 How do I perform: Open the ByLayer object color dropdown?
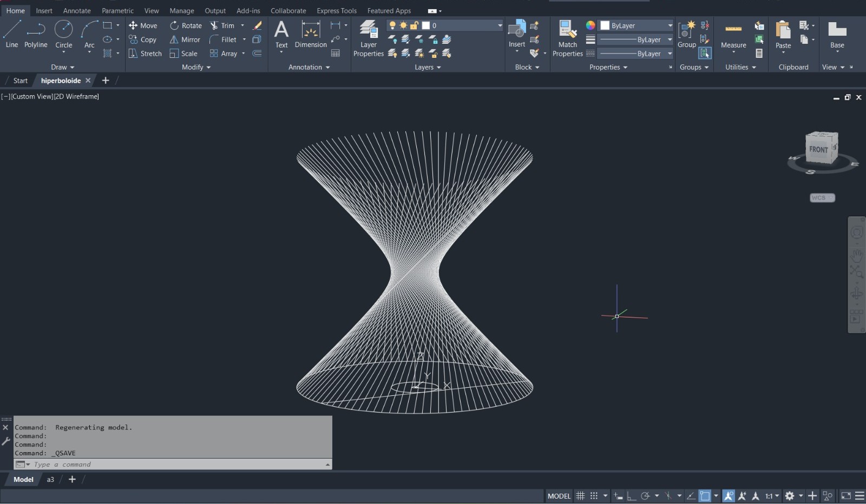tap(670, 25)
